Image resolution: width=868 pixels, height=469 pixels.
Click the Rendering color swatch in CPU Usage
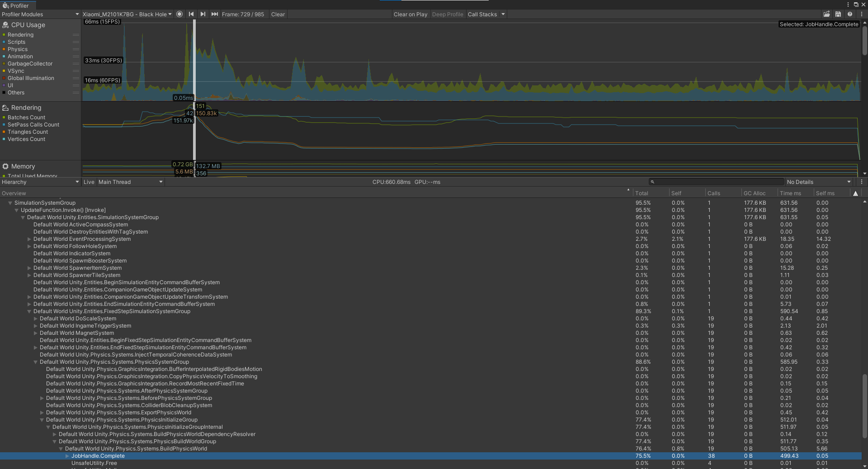[4, 35]
